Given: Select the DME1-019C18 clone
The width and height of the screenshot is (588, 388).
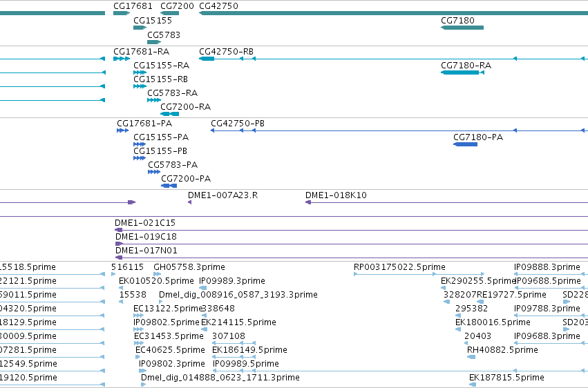Looking at the screenshot, I should point(352,244).
